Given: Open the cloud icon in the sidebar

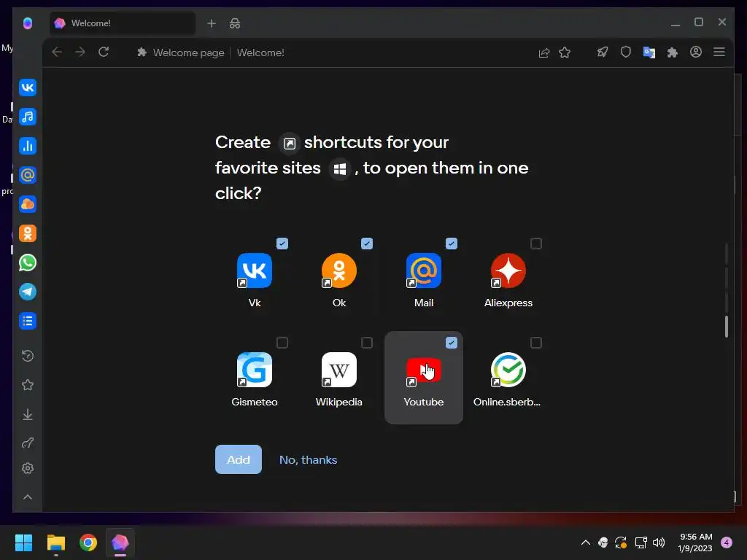Looking at the screenshot, I should [x=28, y=204].
